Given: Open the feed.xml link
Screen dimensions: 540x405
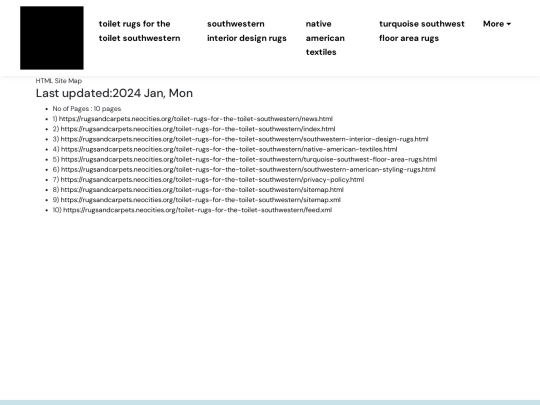Looking at the screenshot, I should (198, 210).
